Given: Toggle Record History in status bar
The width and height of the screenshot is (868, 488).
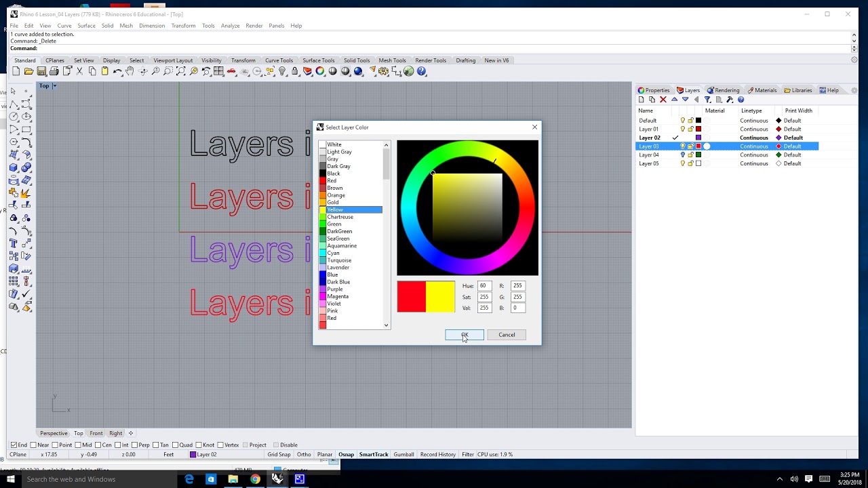Looking at the screenshot, I should 438,455.
